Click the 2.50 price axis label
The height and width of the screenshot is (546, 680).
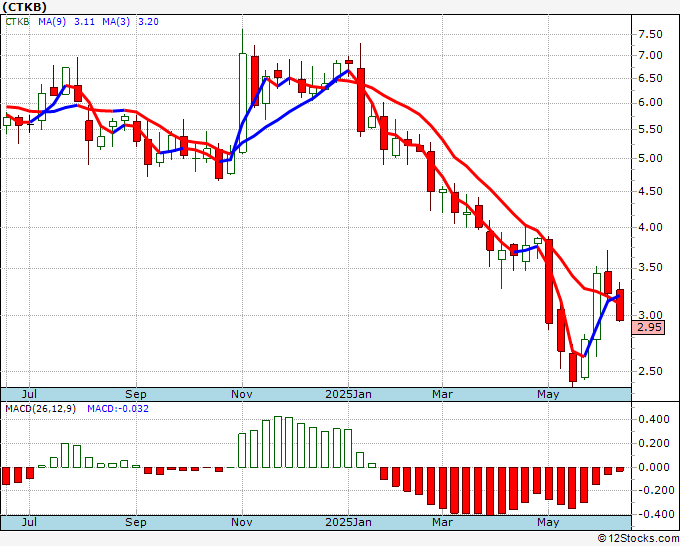point(650,371)
